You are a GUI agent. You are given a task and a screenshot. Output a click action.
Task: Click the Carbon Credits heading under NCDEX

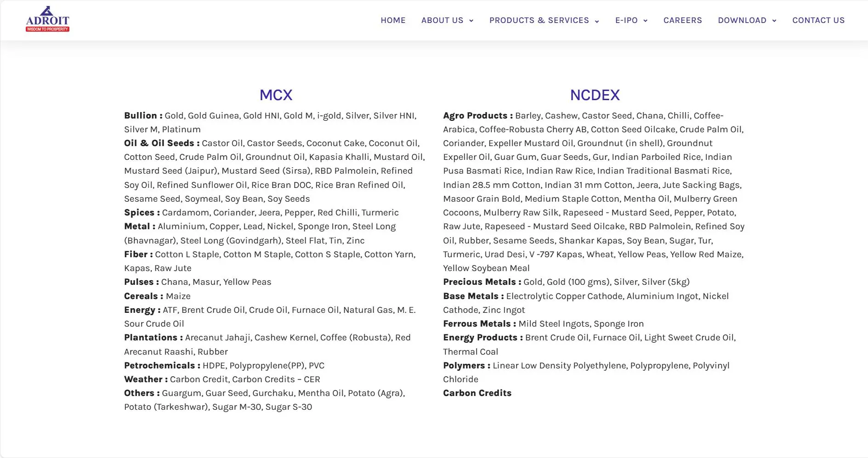tap(477, 393)
